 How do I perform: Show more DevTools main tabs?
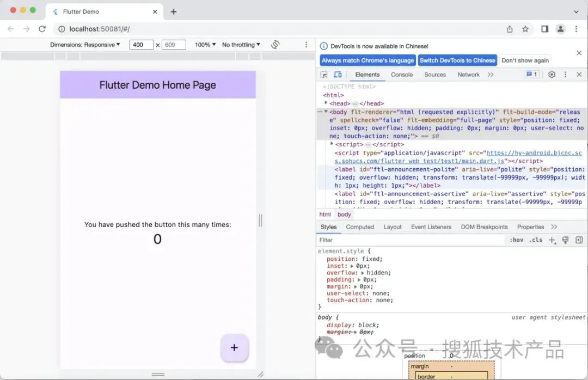click(491, 75)
